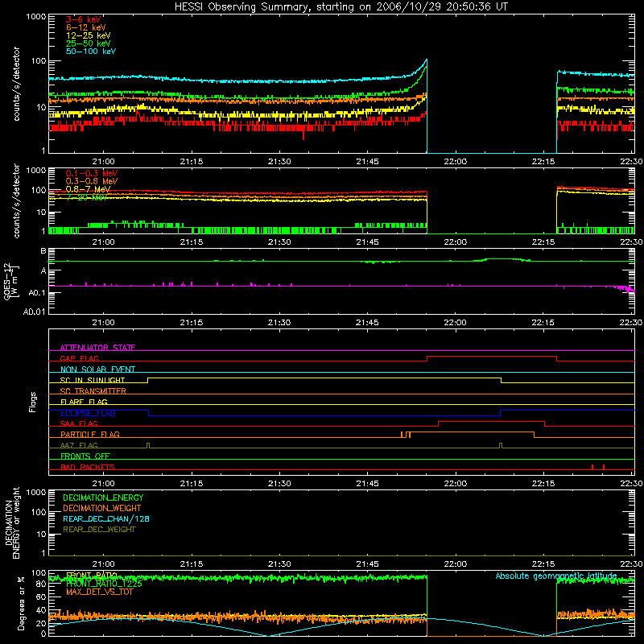
Task: Click the raised SC_IN_SUNLIGHT segment
Action: click(x=324, y=378)
